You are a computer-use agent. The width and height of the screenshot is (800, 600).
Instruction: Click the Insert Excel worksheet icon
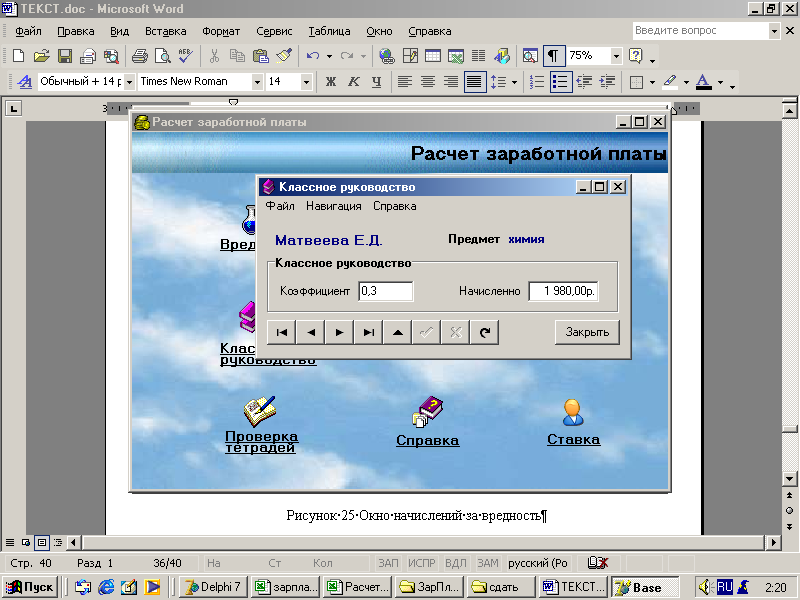pyautogui.click(x=456, y=56)
